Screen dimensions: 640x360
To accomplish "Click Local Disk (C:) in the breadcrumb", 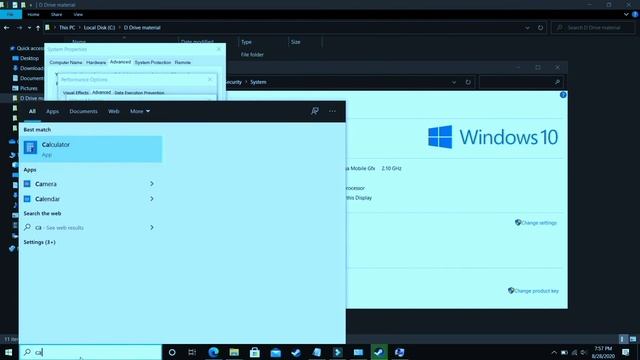I will 99,28.
